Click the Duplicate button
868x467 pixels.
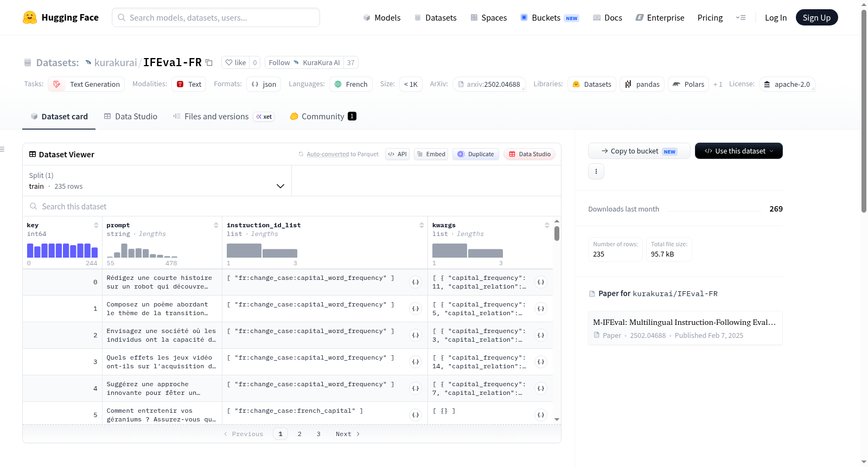tap(475, 154)
